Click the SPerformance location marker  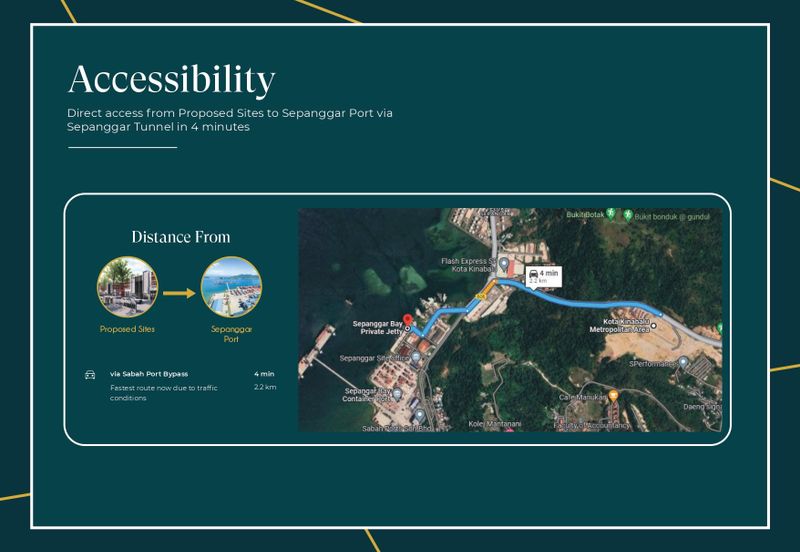(684, 362)
